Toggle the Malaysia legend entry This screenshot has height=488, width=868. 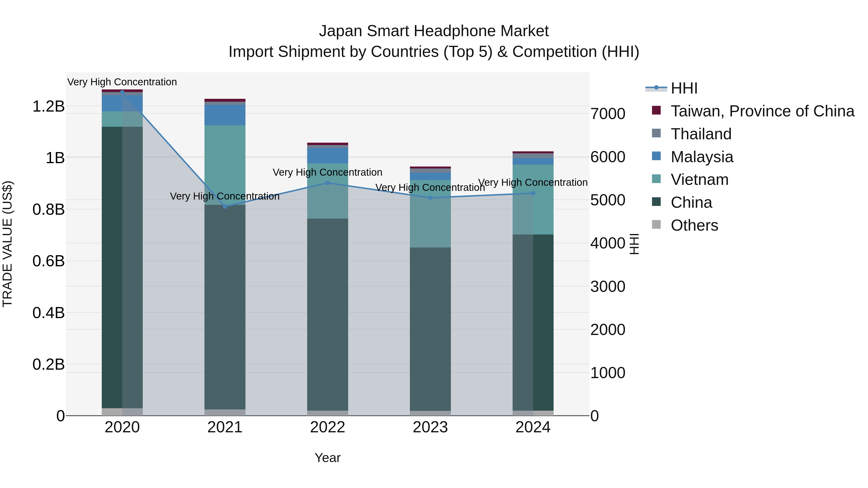pyautogui.click(x=692, y=157)
